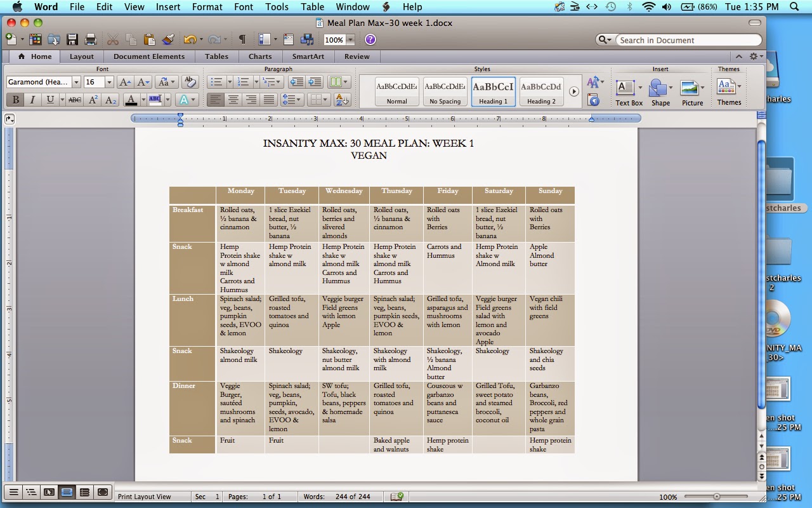
Task: Open the Format menu
Action: 207,7
